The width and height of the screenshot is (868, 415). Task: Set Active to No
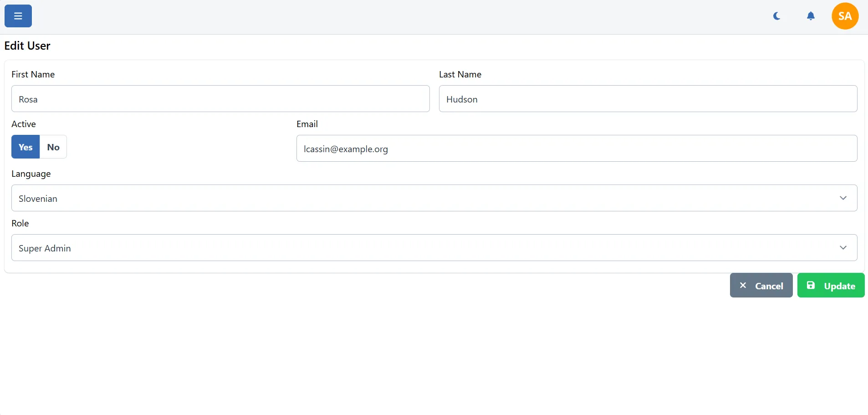point(53,147)
